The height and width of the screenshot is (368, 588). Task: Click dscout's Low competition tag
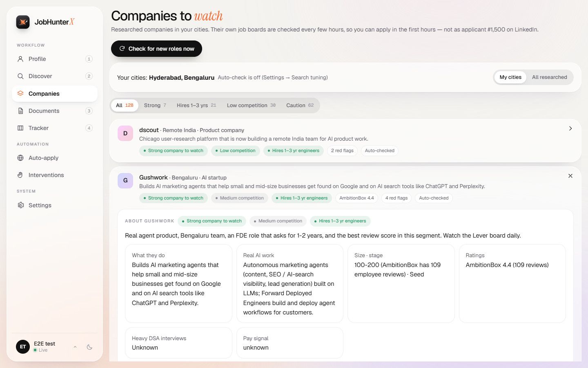(236, 151)
